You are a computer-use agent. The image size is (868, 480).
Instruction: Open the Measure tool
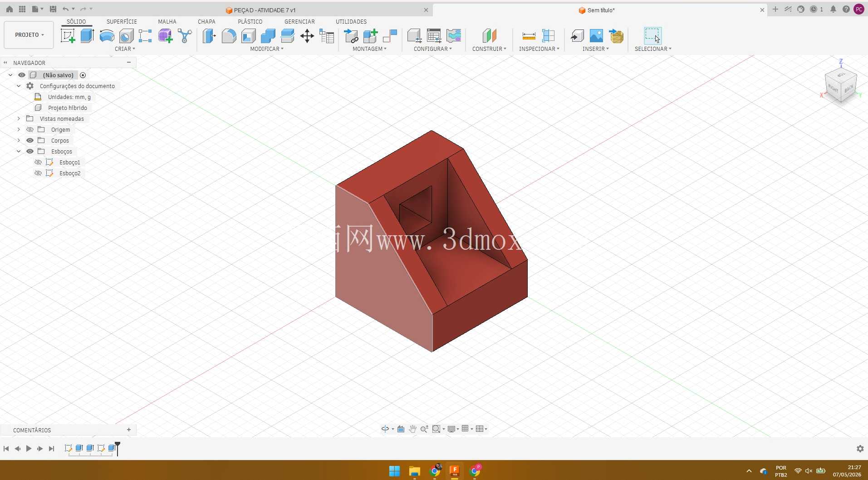click(529, 36)
